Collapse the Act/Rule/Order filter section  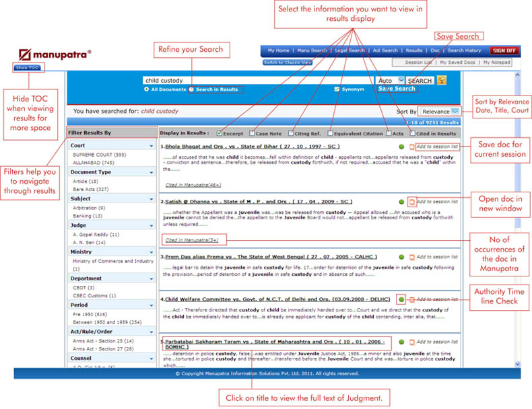(152, 332)
